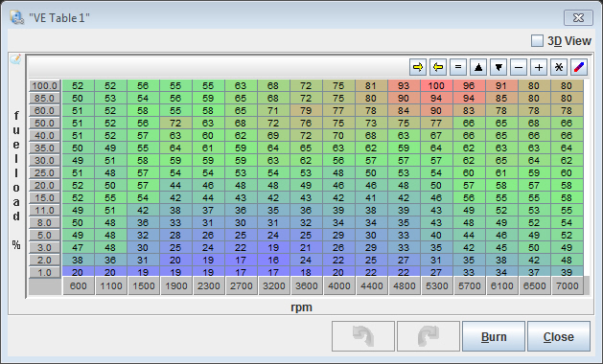Click the VE Table 1 window icon
This screenshot has width=603, height=364.
17,17
